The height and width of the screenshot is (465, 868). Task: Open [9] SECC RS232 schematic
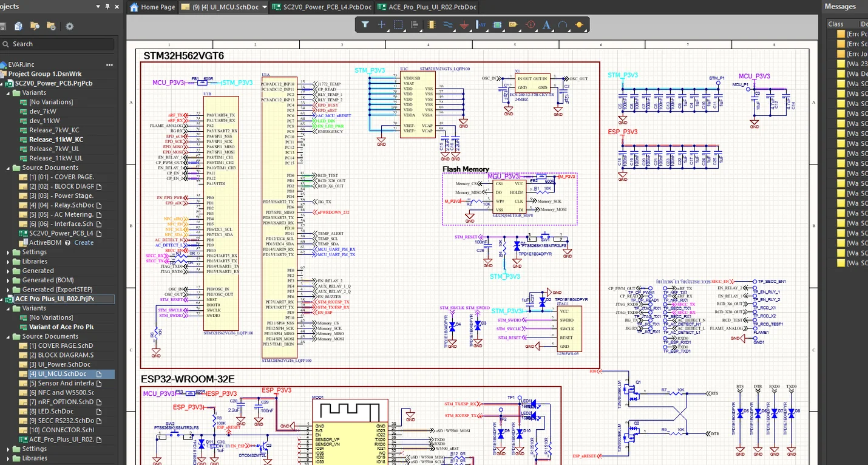61,421
